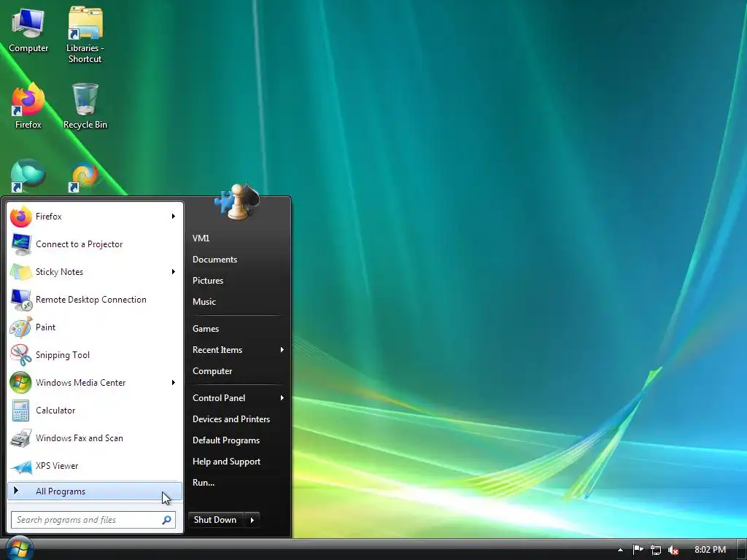Image resolution: width=747 pixels, height=560 pixels.
Task: Click the Show desktop strip at taskbar end
Action: 741,550
